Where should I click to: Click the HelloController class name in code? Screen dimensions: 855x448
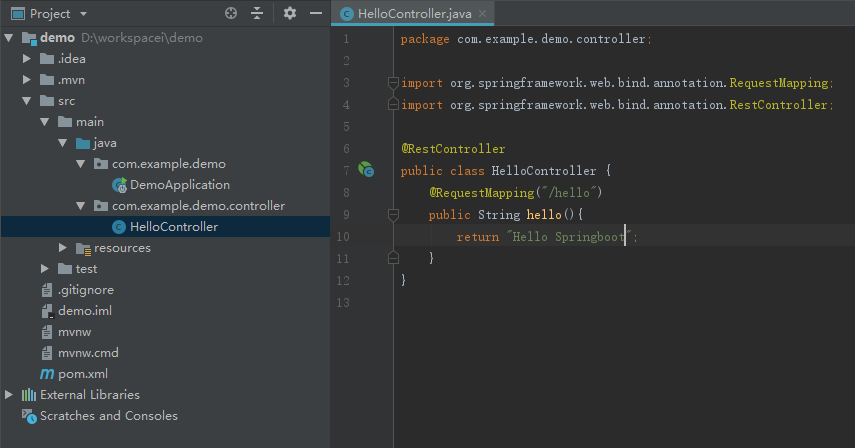pos(544,171)
